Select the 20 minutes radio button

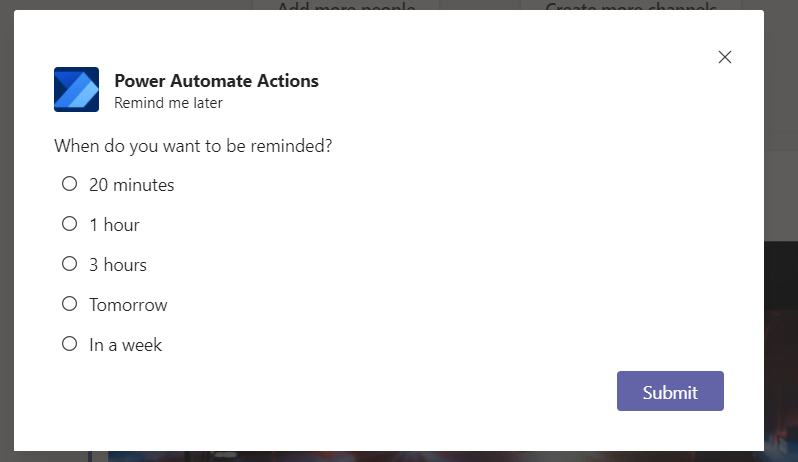(x=70, y=184)
